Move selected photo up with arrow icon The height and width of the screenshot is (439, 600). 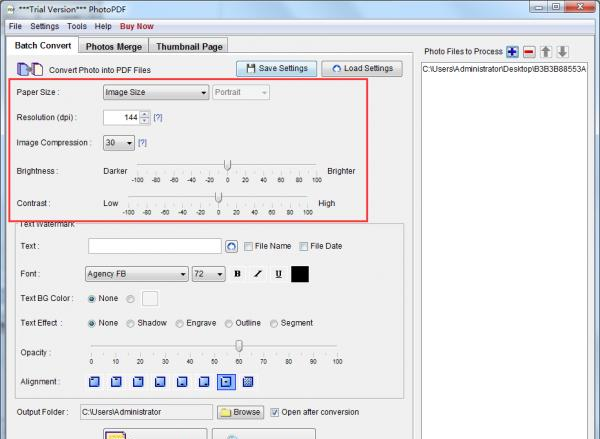[546, 51]
